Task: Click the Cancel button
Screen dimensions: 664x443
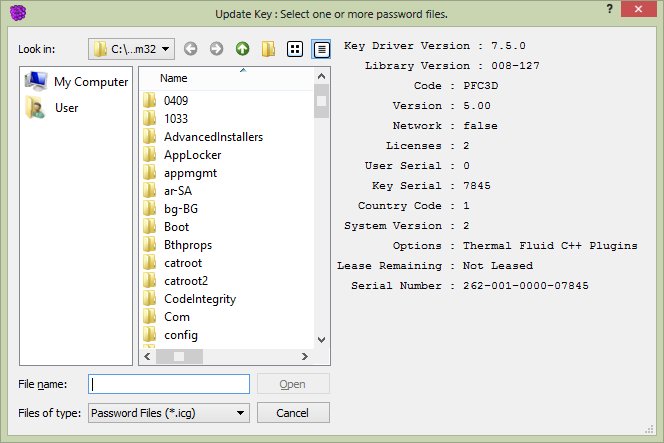Action: (x=293, y=413)
